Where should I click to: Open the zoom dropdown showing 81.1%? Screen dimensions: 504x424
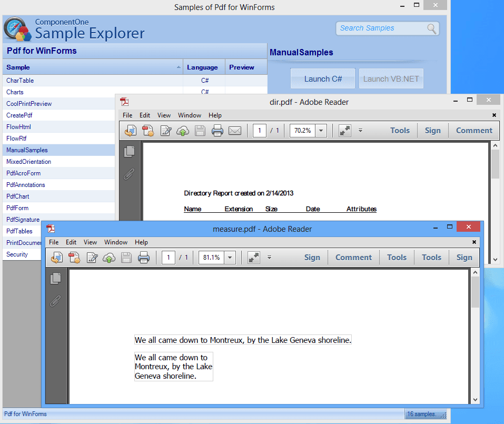coord(230,258)
